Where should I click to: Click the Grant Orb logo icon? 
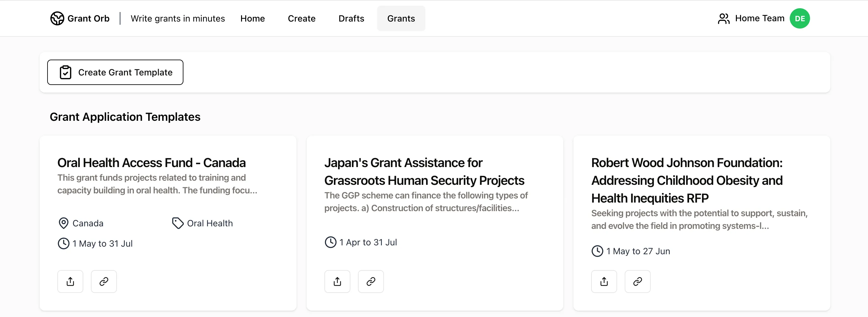57,19
